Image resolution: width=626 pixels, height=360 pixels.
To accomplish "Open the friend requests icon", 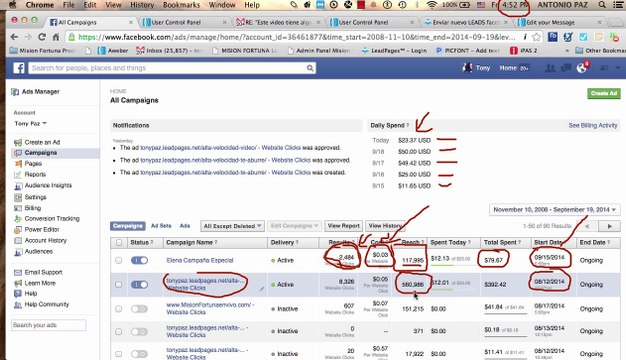I will tap(550, 68).
